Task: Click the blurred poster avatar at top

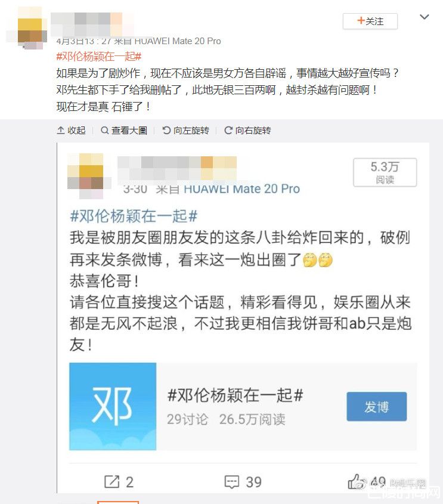Action: [27, 28]
